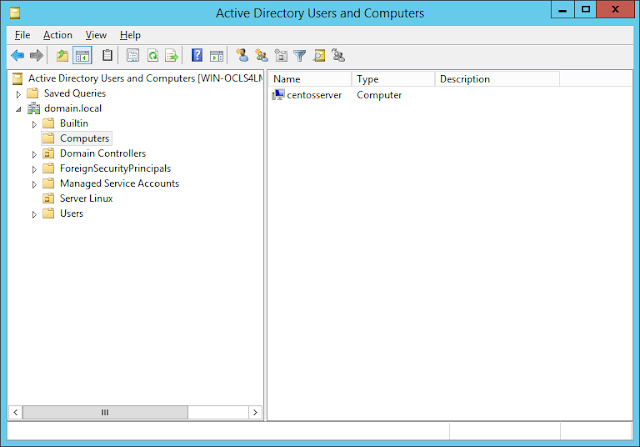Select the Saved Queries label
The image size is (640, 447).
(75, 93)
